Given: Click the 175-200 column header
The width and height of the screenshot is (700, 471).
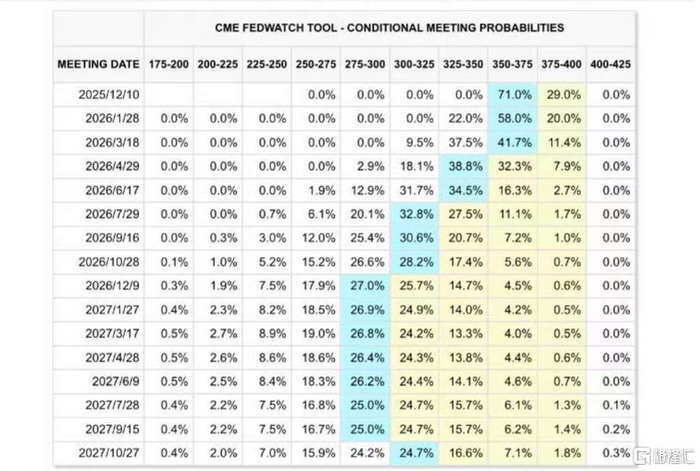Looking at the screenshot, I should pos(169,65).
